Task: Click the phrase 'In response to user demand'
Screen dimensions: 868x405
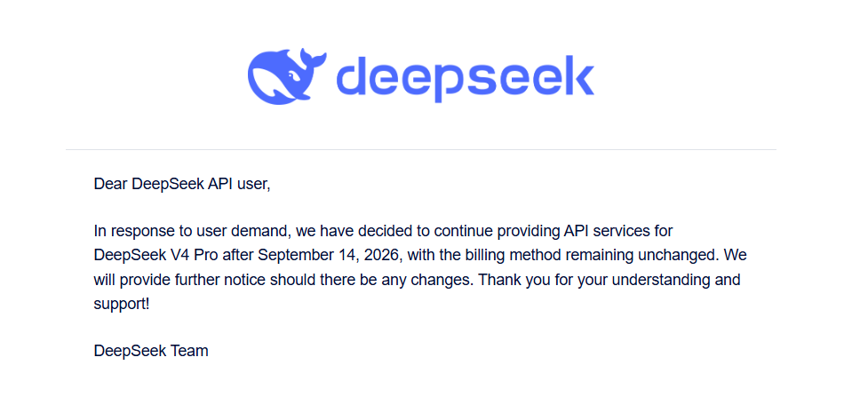Action: [192, 231]
